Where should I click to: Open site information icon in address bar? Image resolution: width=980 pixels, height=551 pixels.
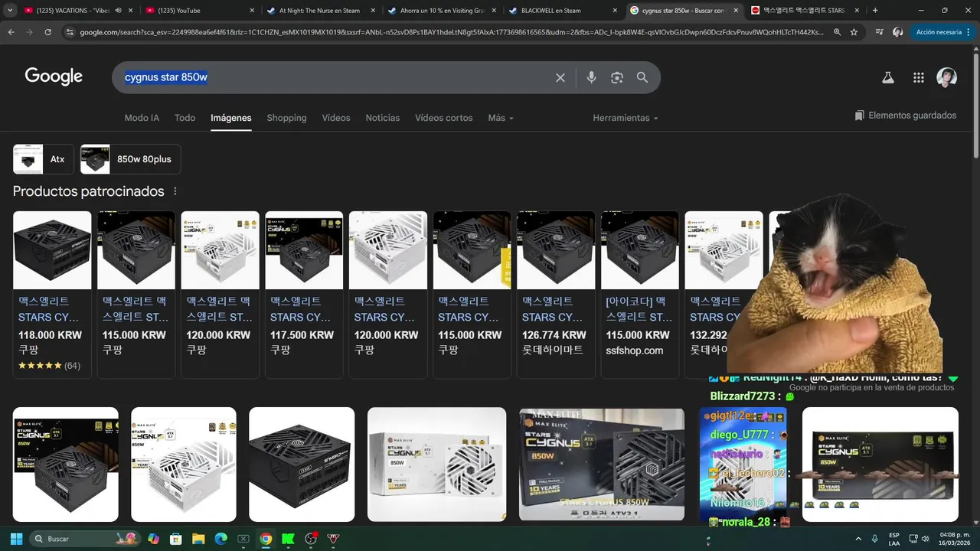click(70, 32)
